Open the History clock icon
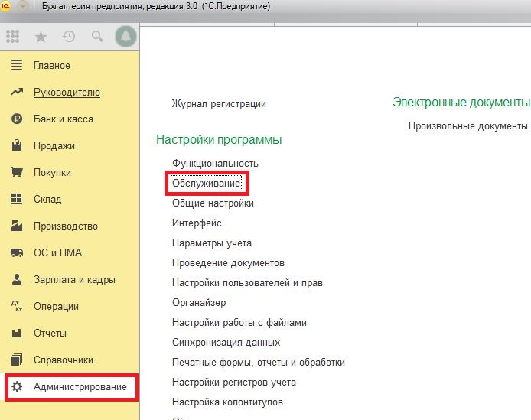Viewport: 531px width, 420px height. (x=69, y=36)
